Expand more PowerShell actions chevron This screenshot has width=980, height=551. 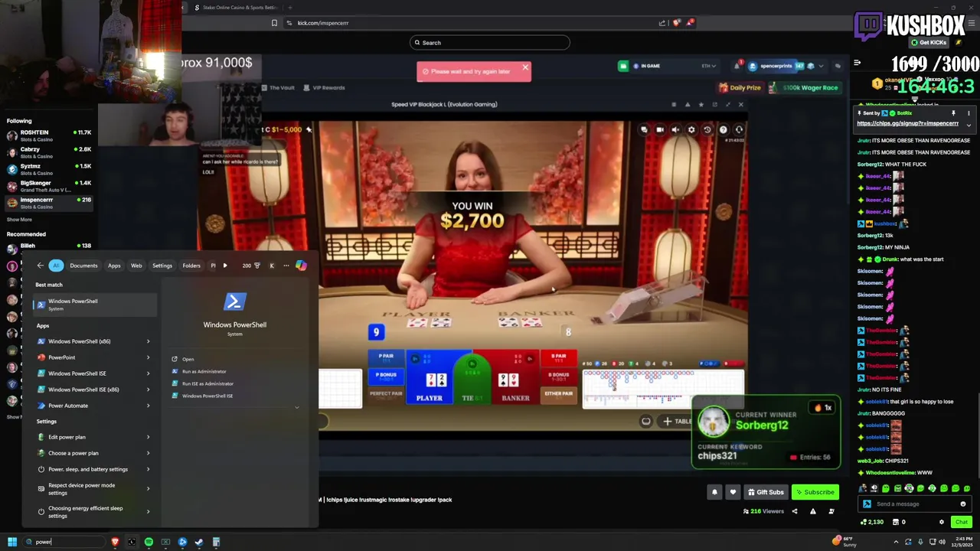click(297, 407)
